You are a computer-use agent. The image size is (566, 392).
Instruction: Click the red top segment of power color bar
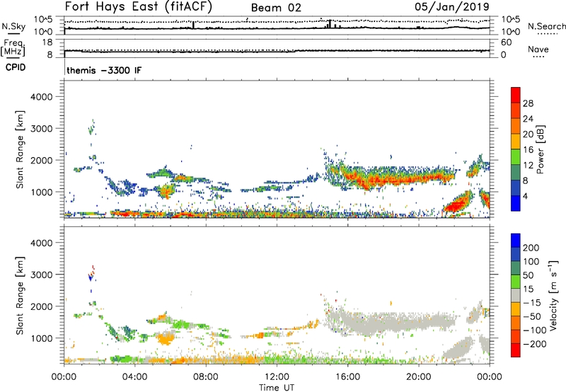516,96
